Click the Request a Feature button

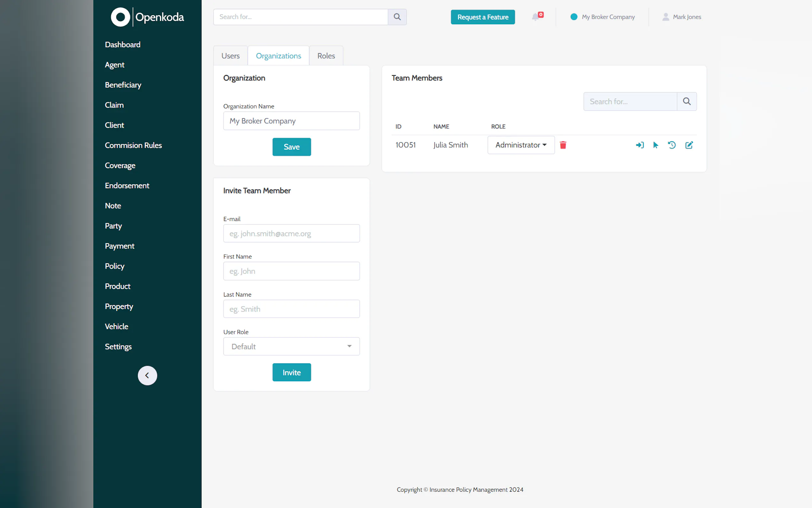tap(482, 17)
